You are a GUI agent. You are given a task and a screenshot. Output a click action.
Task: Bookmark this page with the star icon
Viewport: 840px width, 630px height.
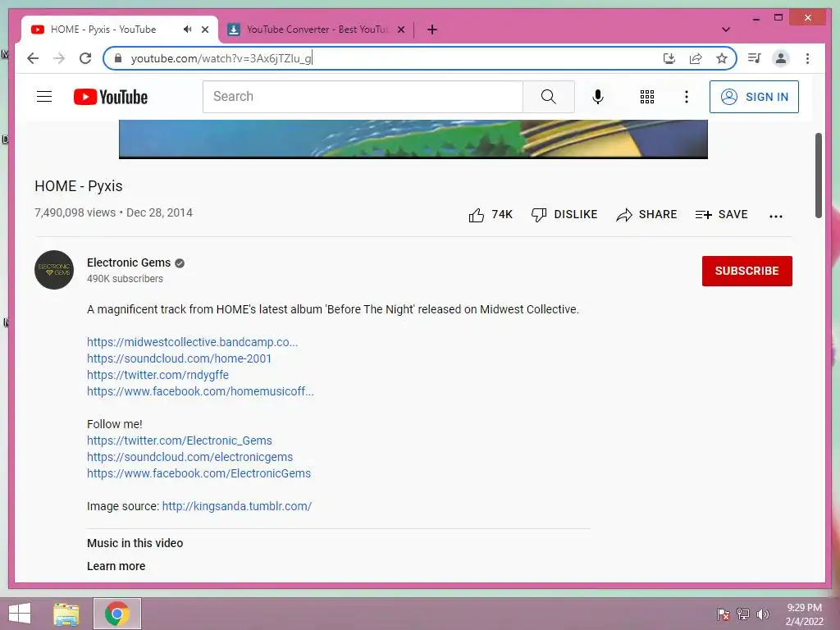tap(722, 58)
